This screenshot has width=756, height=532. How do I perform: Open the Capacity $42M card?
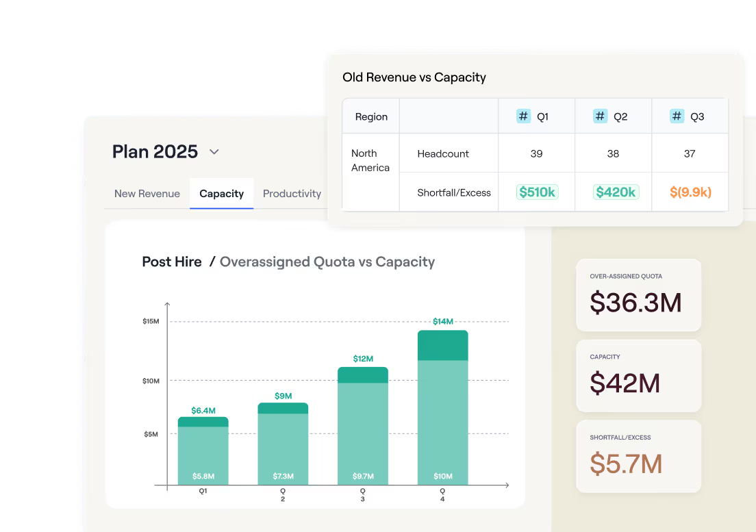(638, 375)
